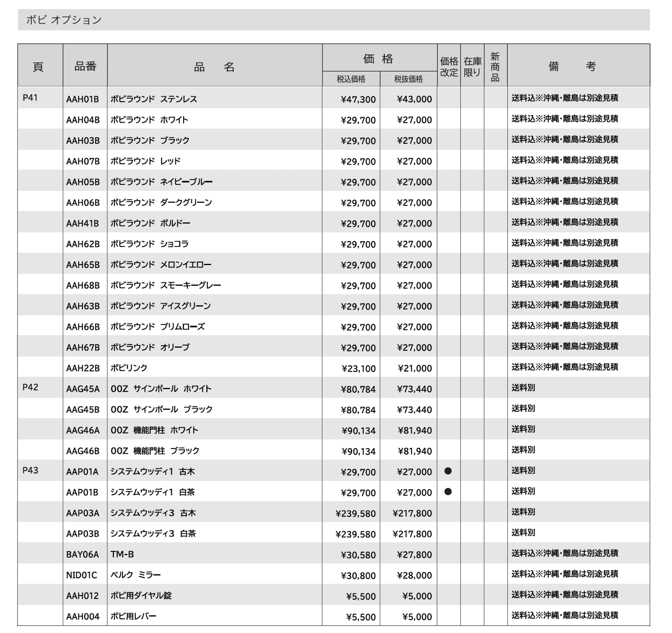Toggle price revision dot for システムウッディ1 古木
The image size is (672, 633).
[x=448, y=471]
